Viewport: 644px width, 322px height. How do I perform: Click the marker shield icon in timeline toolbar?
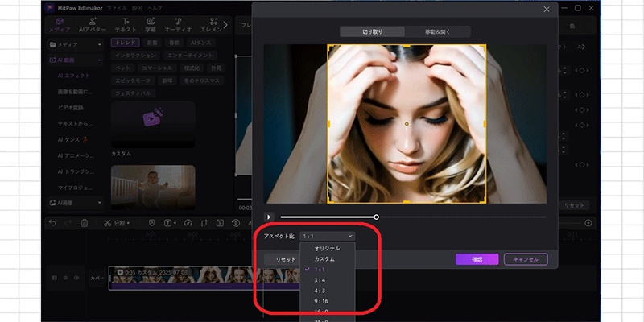tap(152, 223)
